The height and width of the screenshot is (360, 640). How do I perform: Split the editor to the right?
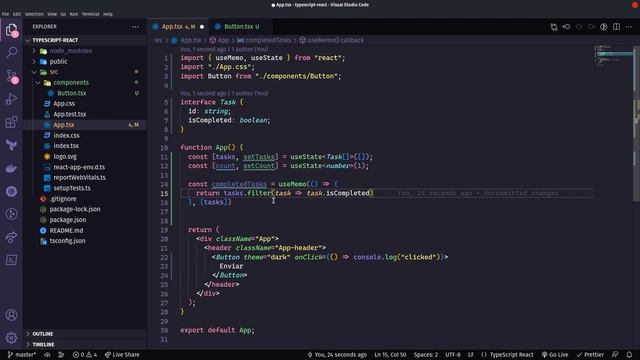[616, 27]
